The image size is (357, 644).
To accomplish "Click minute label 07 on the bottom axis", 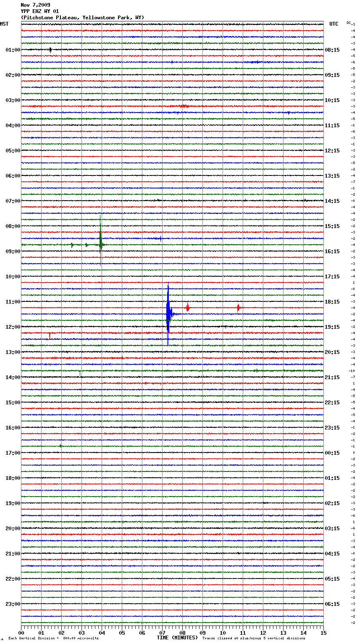I will 162,633.
